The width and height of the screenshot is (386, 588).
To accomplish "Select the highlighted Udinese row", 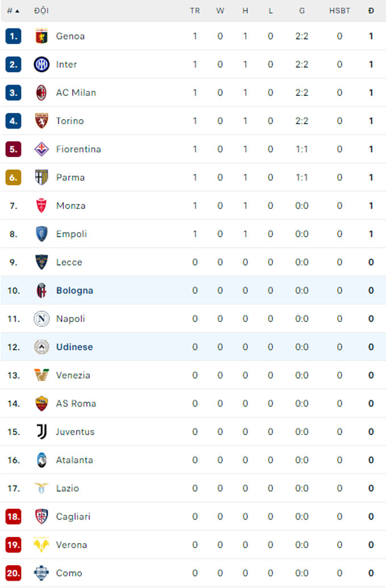I will point(74,346).
